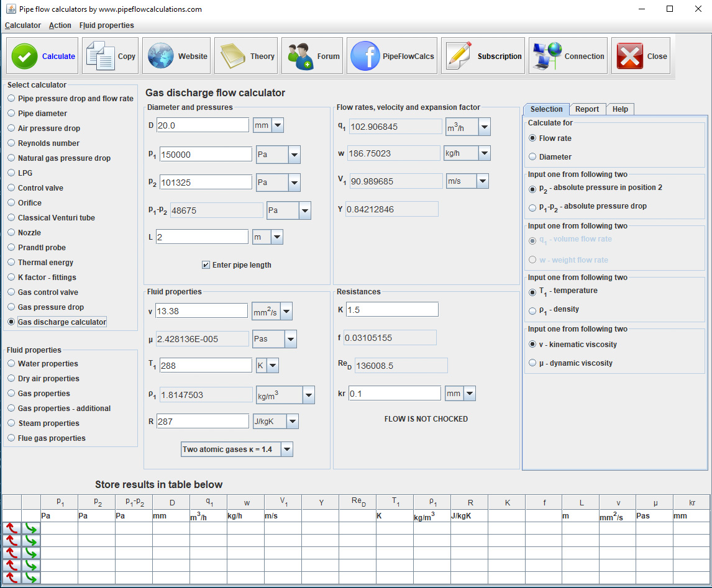Open the kinematic viscosity mm²/s dropdown
The width and height of the screenshot is (712, 588).
[x=286, y=312]
